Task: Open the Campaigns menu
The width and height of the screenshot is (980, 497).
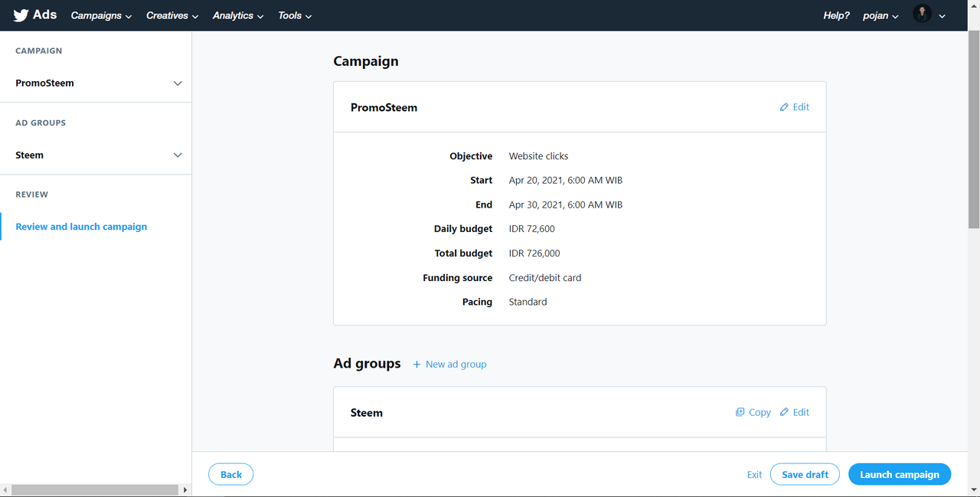Action: 101,15
